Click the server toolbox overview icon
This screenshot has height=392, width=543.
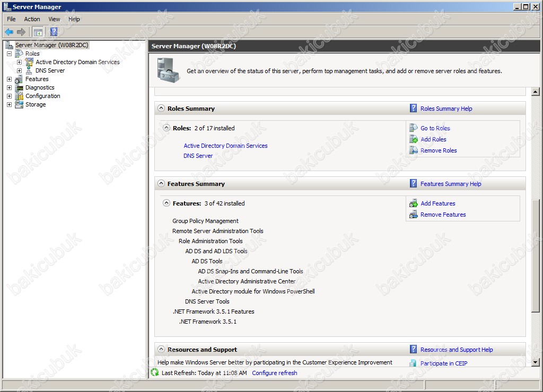point(168,70)
